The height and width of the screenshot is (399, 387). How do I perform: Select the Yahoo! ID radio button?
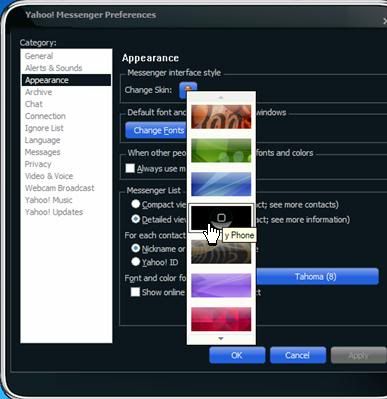click(136, 262)
